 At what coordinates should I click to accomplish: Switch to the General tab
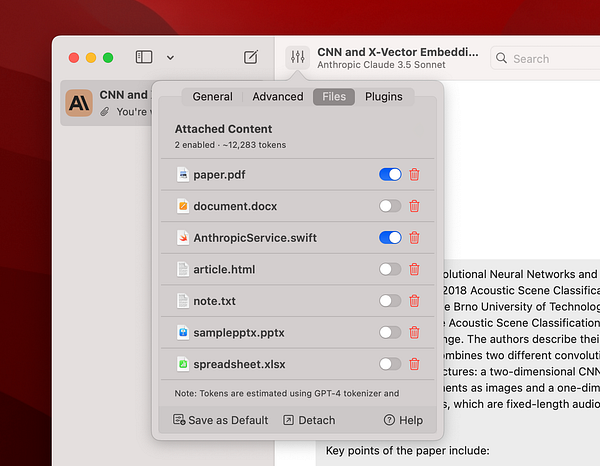click(212, 96)
